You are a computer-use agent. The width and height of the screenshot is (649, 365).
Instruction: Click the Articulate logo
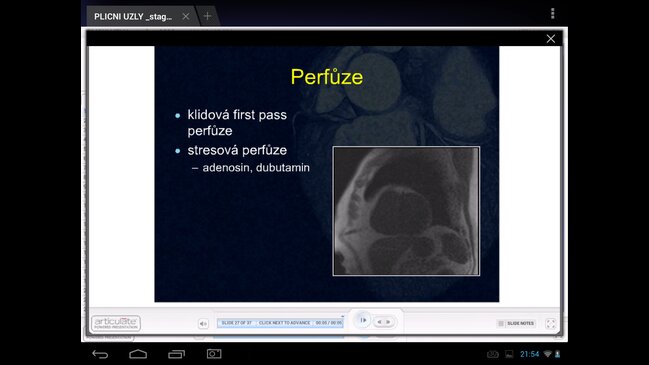click(116, 323)
